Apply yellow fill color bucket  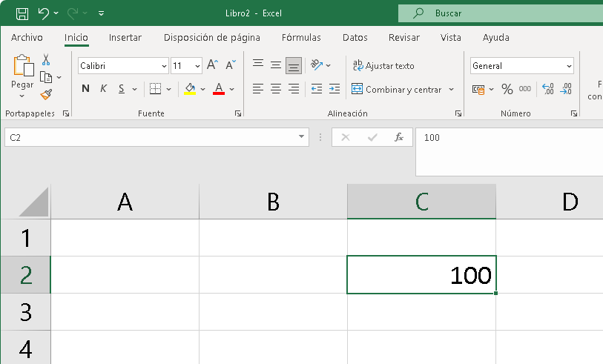pyautogui.click(x=190, y=89)
